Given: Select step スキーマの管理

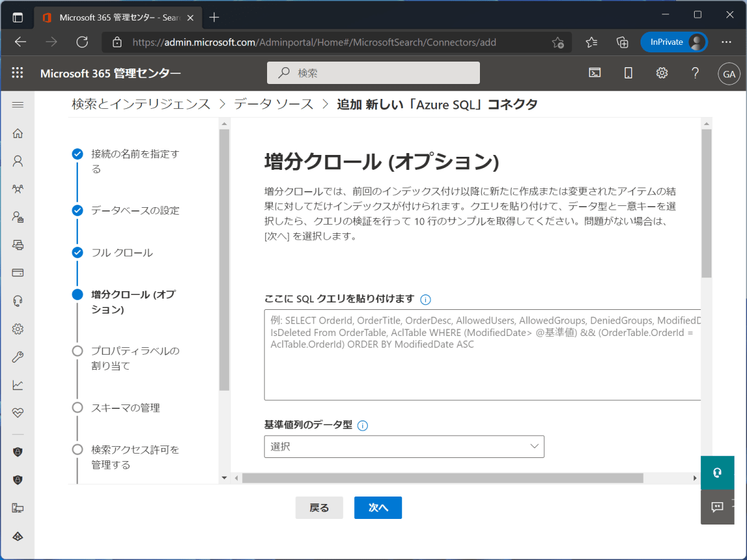Looking at the screenshot, I should pos(116,408).
